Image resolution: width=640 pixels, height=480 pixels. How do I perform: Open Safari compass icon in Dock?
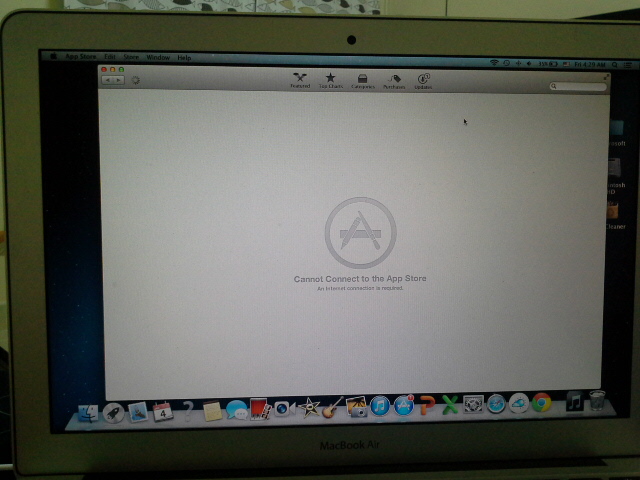point(496,404)
